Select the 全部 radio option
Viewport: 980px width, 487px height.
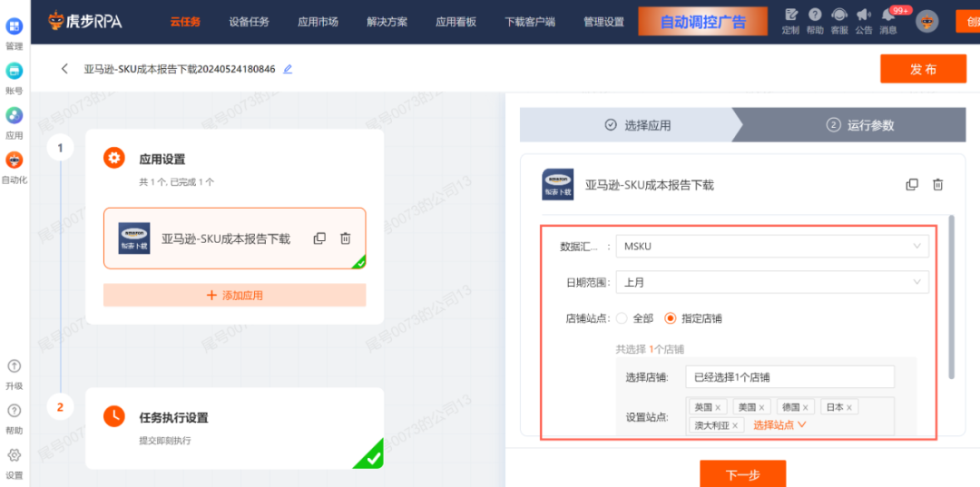coord(622,318)
